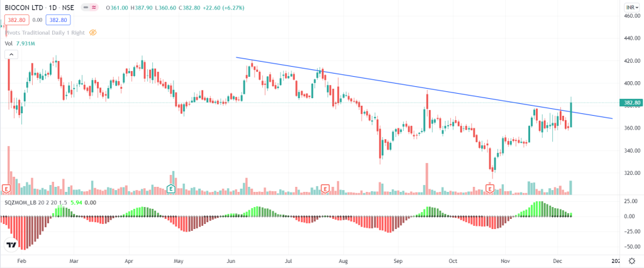Click the blue 382.80 buy price box

click(x=58, y=20)
